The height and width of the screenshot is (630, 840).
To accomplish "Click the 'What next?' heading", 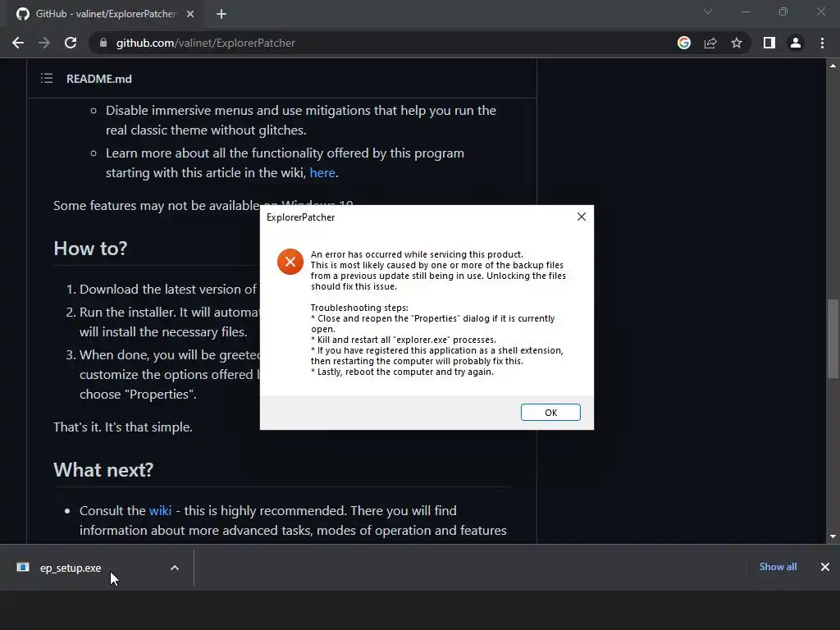I will (x=103, y=470).
